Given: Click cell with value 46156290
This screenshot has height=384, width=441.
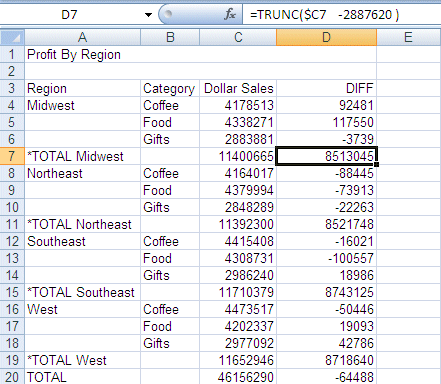Looking at the screenshot, I should click(x=238, y=377).
